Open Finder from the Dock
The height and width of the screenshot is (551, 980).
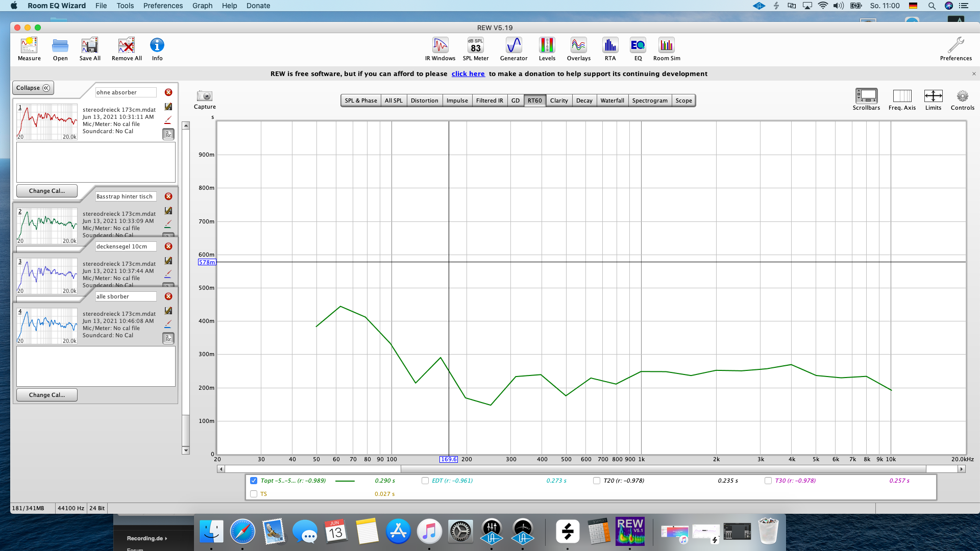coord(211,532)
